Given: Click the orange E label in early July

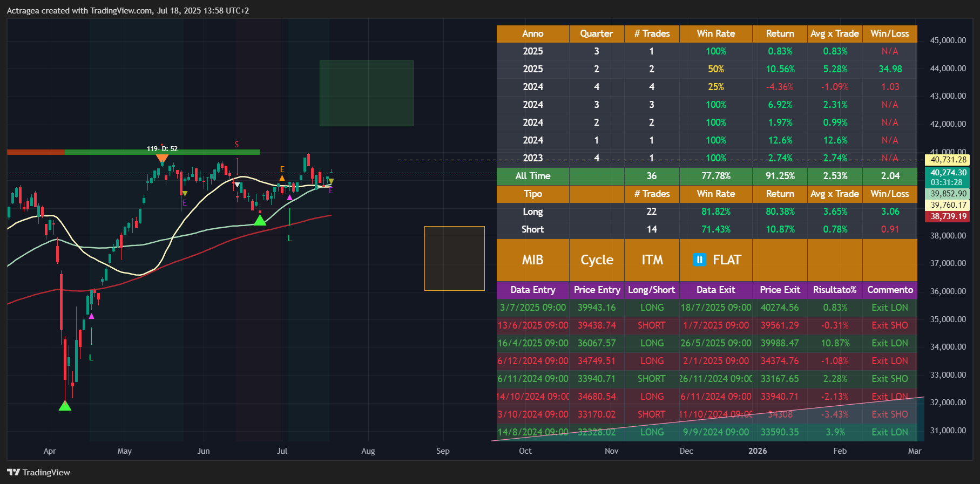Looking at the screenshot, I should 282,169.
